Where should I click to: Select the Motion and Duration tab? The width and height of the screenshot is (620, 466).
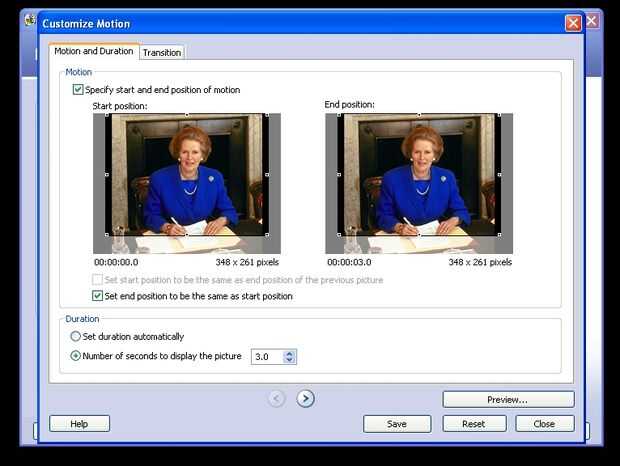point(94,51)
